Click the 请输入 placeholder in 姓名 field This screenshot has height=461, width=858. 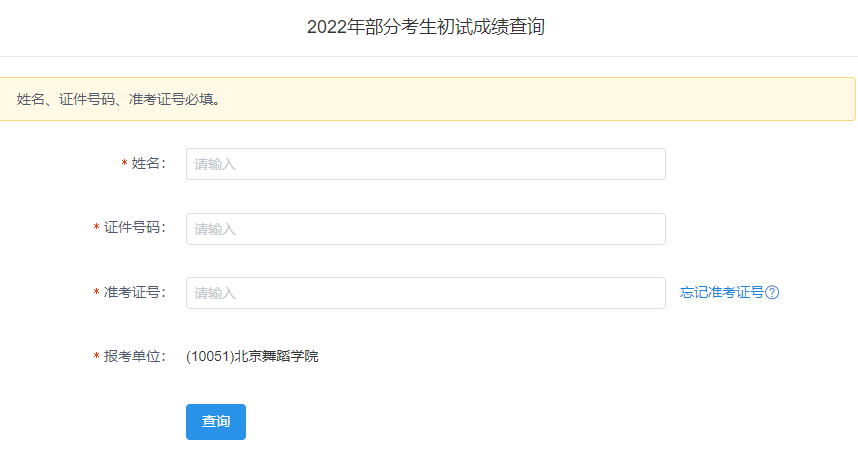[x=215, y=164]
